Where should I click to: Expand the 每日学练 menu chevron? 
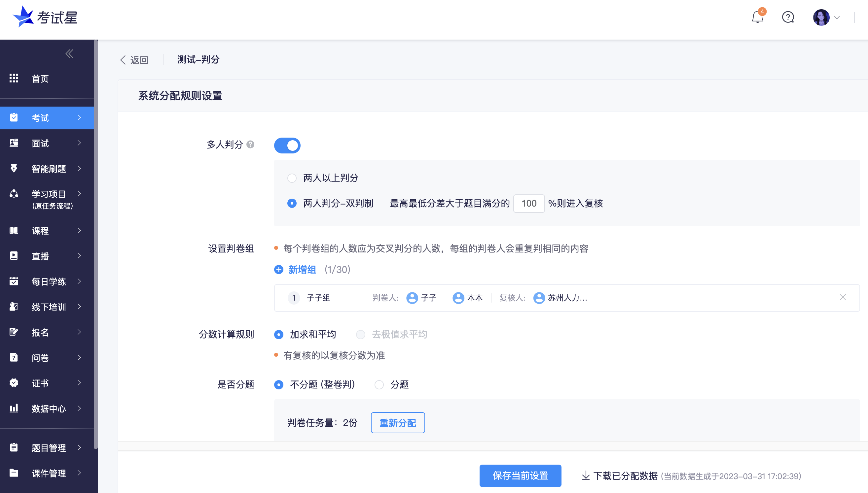pos(79,281)
